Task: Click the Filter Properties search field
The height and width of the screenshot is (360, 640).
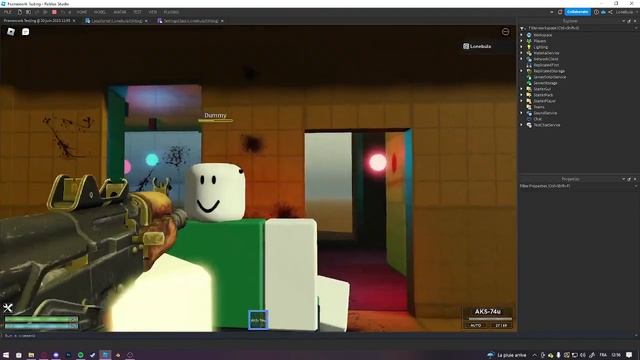Action: tap(578, 186)
